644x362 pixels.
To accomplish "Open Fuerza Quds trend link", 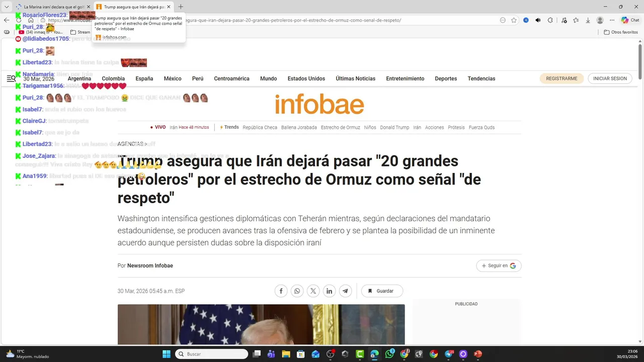I will point(481,127).
